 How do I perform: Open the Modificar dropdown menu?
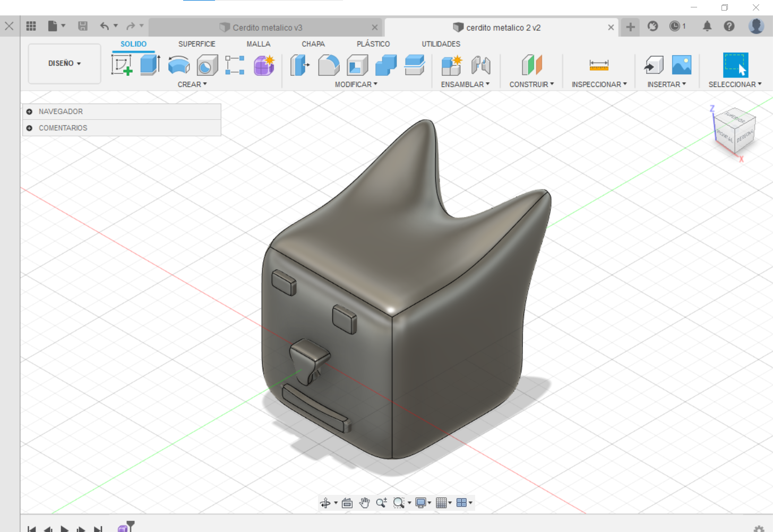[356, 84]
